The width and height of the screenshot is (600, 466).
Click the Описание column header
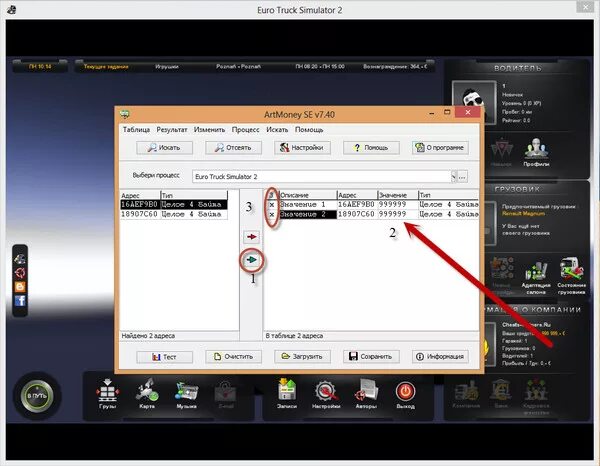[x=308, y=195]
